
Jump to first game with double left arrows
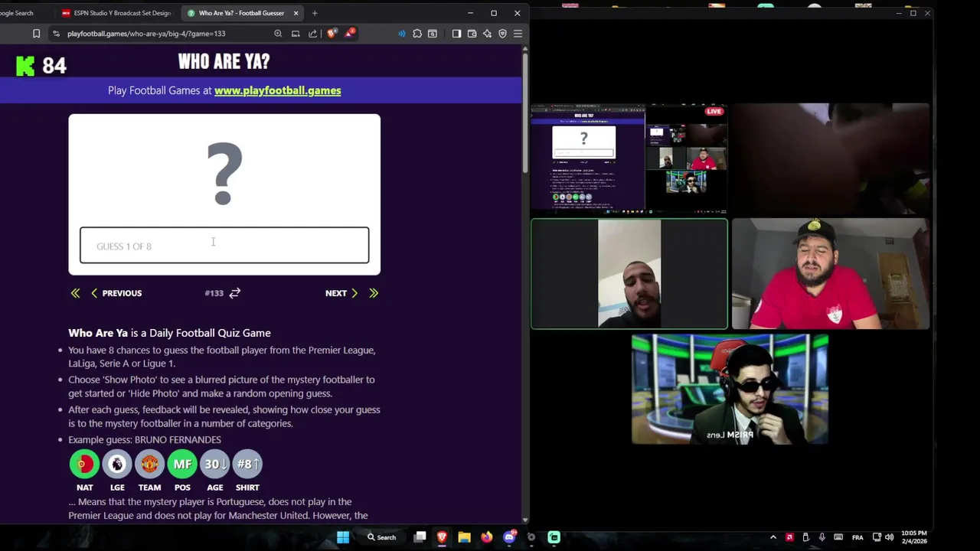[x=75, y=293]
